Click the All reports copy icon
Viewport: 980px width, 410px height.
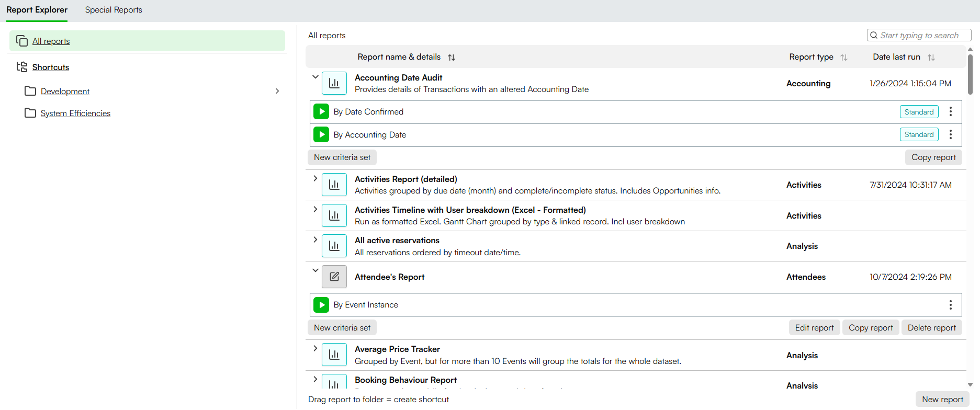click(22, 41)
